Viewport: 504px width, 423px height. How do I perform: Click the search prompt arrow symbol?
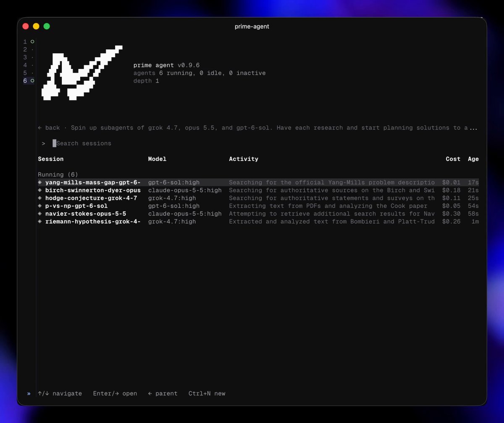point(43,143)
